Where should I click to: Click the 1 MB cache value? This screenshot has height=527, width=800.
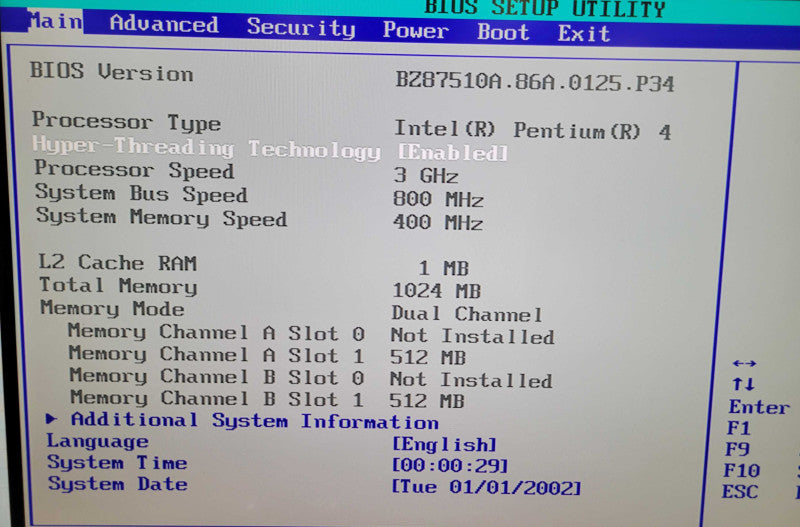[x=443, y=268]
